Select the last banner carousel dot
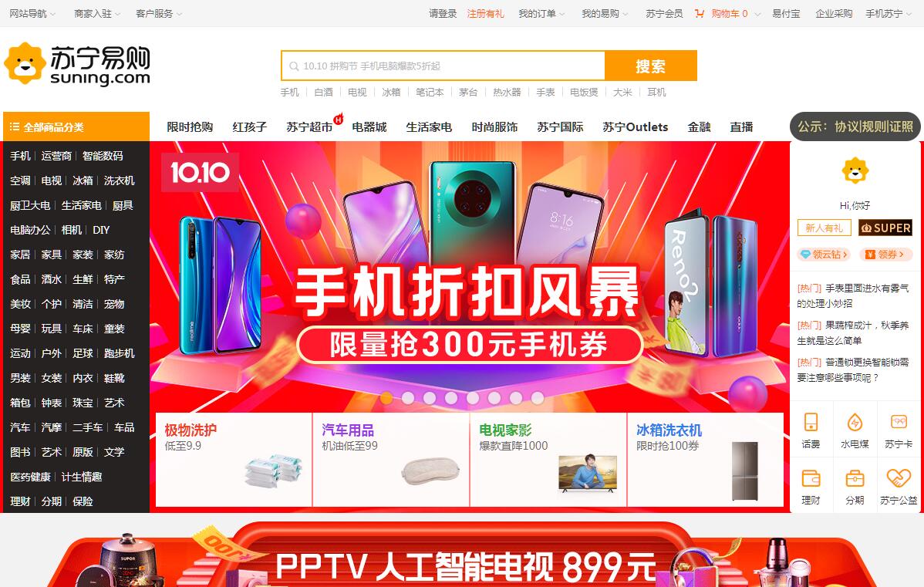This screenshot has width=924, height=587. point(538,398)
